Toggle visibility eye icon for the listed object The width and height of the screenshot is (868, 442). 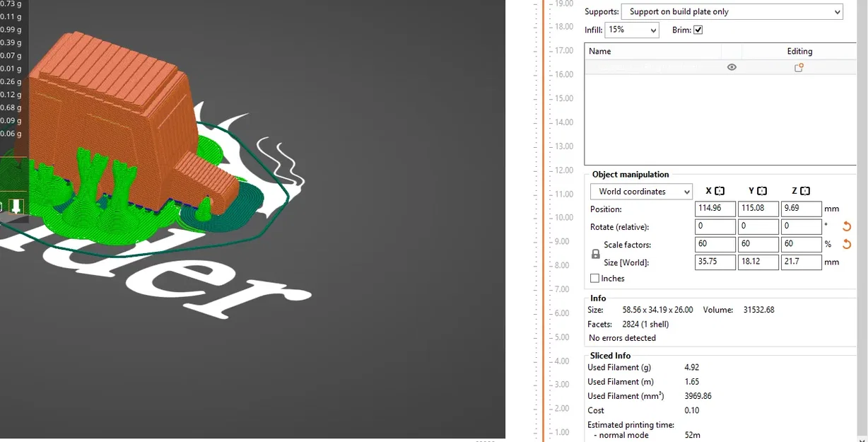(732, 67)
